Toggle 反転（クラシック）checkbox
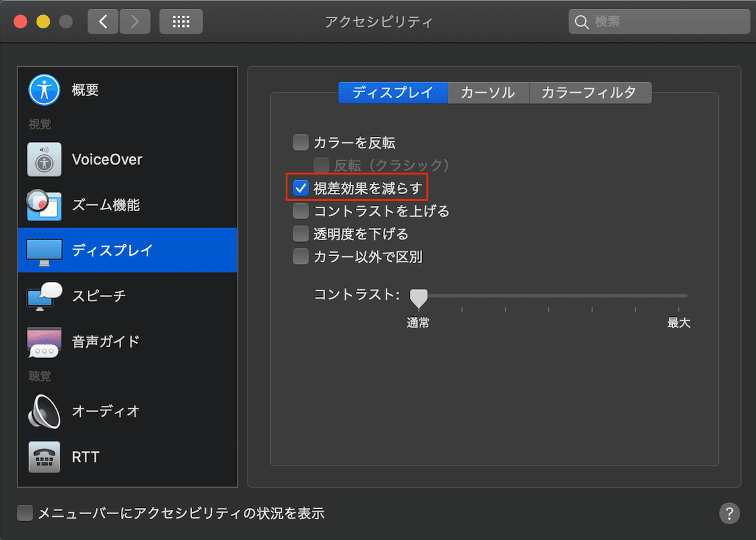Image resolution: width=756 pixels, height=540 pixels. coord(321,165)
